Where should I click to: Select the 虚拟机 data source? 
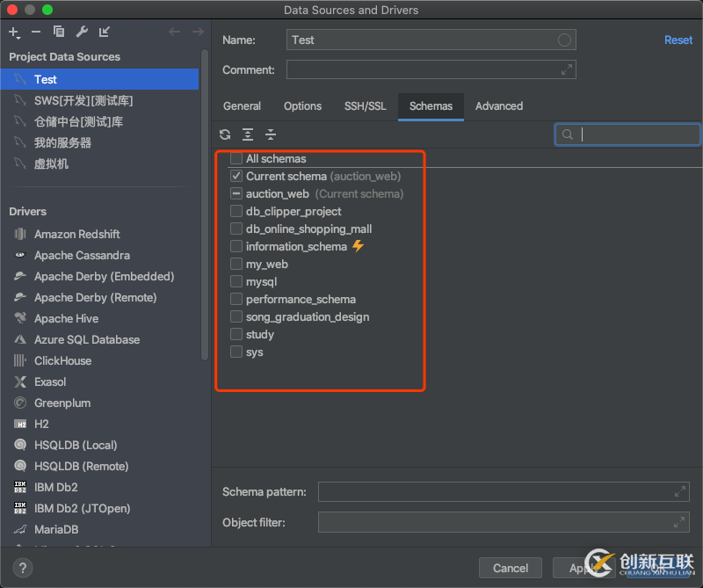(99, 163)
